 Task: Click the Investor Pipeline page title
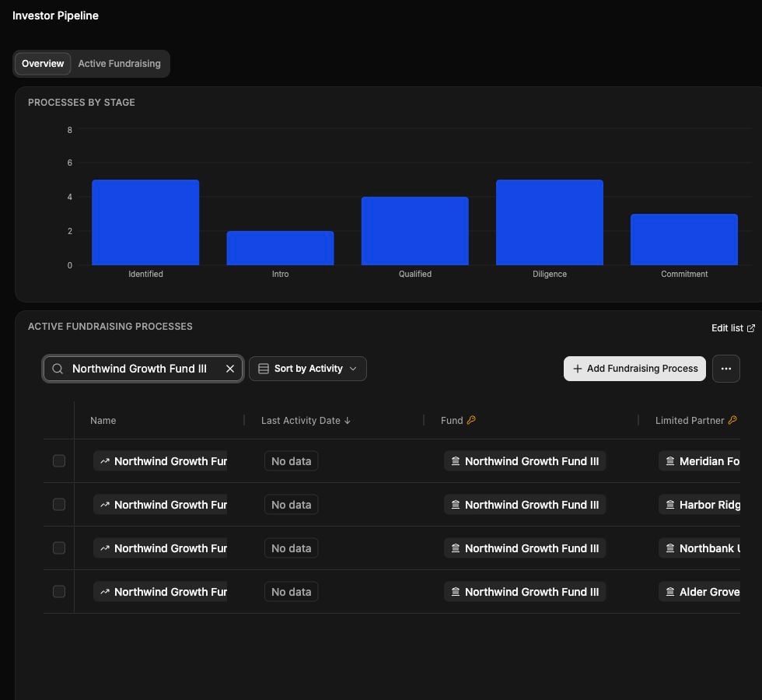tap(55, 16)
